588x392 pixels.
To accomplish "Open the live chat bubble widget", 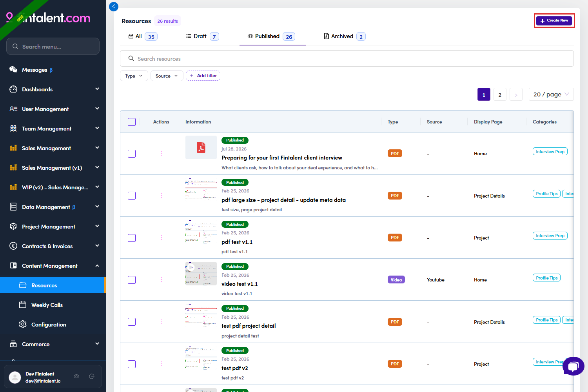I will click(x=573, y=367).
